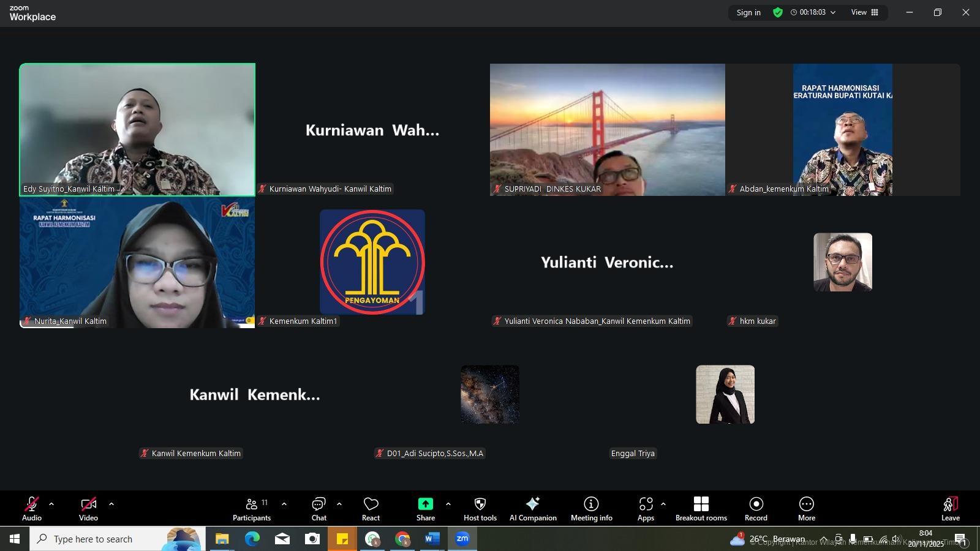The height and width of the screenshot is (551, 980).
Task: Click the Sign in button
Action: tap(748, 12)
